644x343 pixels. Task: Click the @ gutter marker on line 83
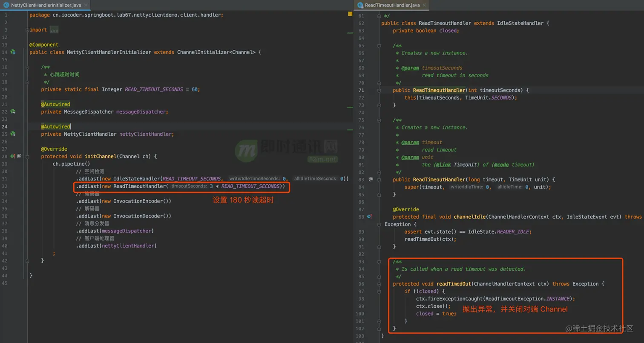point(371,180)
